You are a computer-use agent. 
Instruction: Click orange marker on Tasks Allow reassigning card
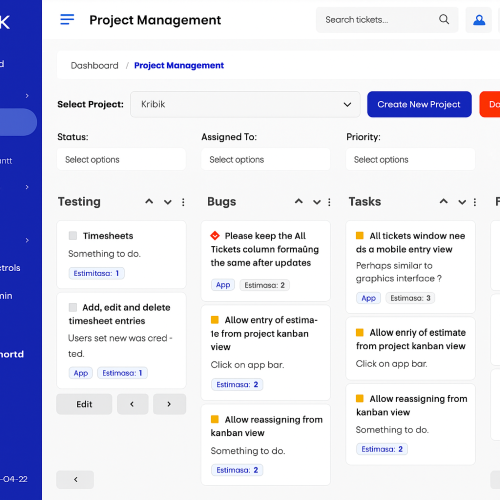[360, 398]
